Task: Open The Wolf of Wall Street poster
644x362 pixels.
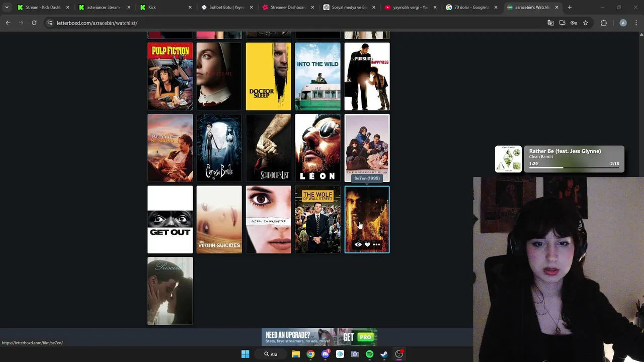Action: pyautogui.click(x=318, y=220)
